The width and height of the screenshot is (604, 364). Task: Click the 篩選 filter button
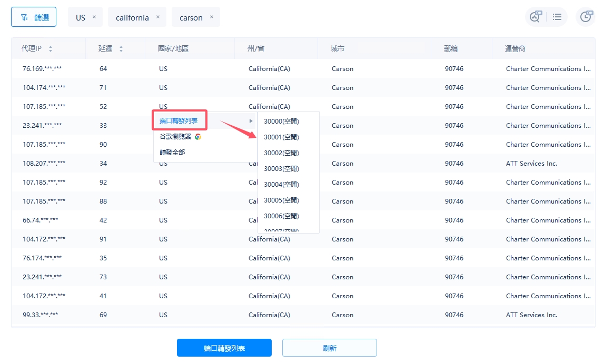(34, 17)
